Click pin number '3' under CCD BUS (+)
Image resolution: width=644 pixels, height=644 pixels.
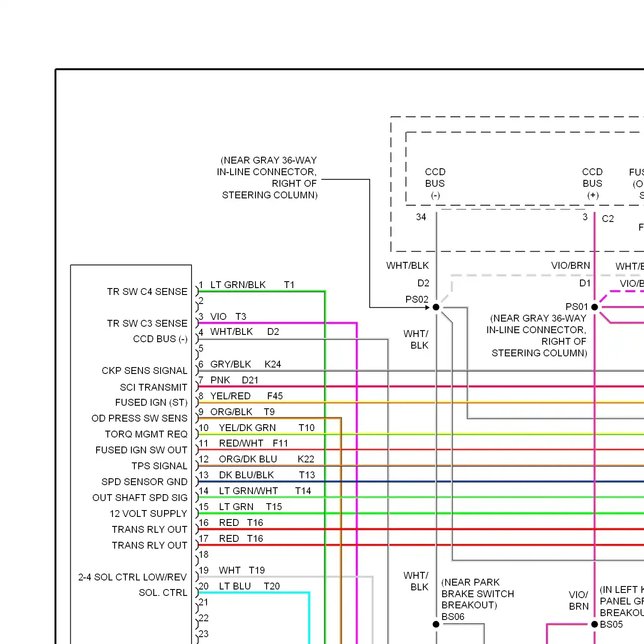tap(585, 217)
